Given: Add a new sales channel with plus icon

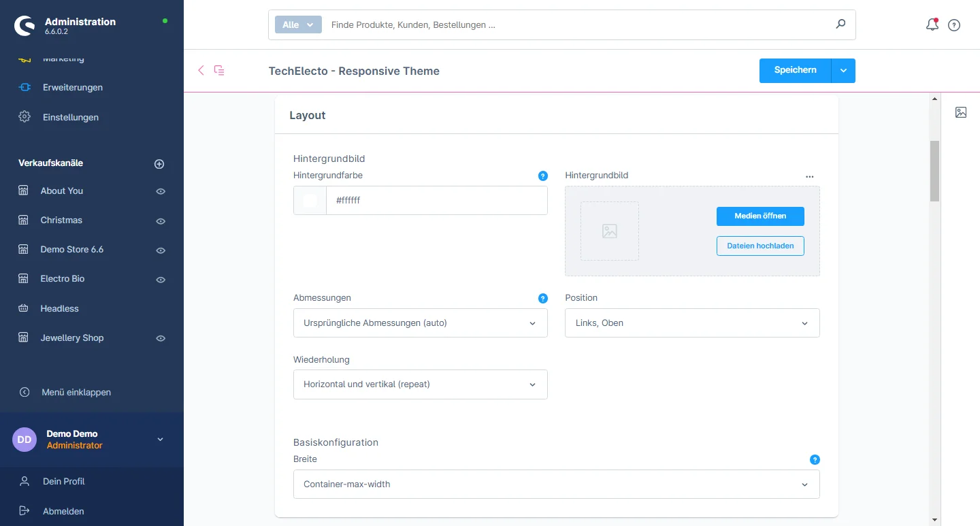Looking at the screenshot, I should pyautogui.click(x=159, y=164).
